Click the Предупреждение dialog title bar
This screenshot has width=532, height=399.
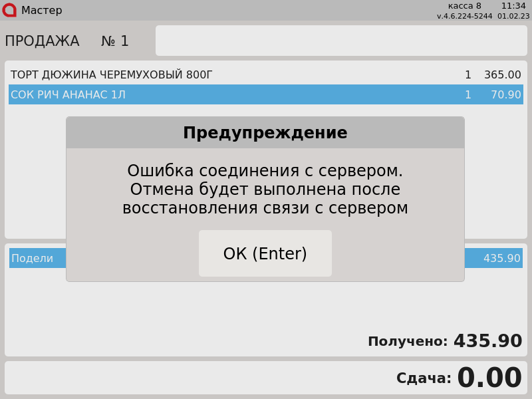click(265, 133)
